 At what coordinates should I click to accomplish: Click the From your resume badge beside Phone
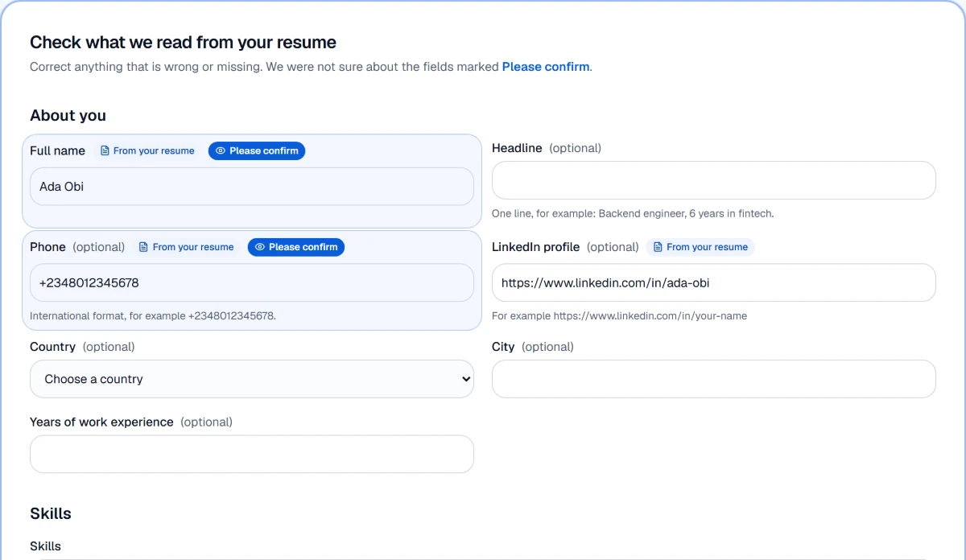187,247
